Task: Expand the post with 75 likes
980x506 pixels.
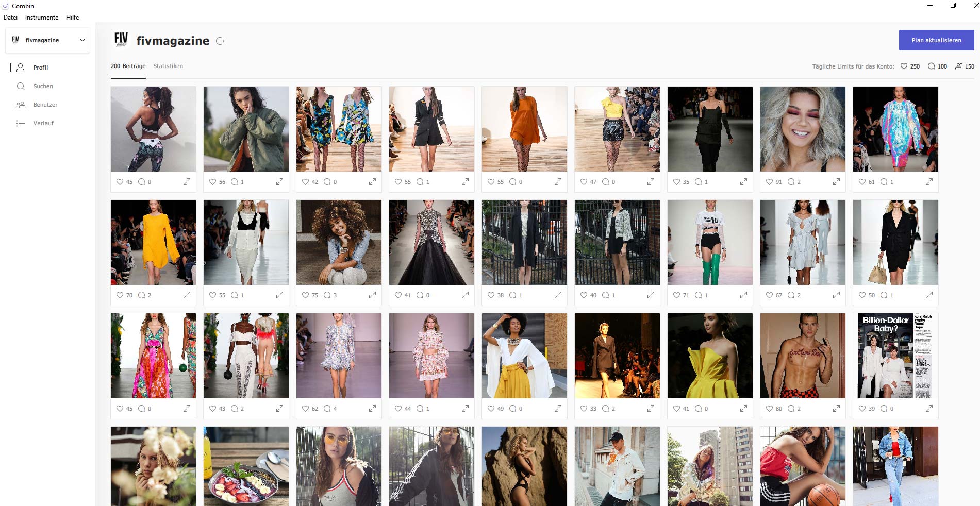Action: pos(372,295)
